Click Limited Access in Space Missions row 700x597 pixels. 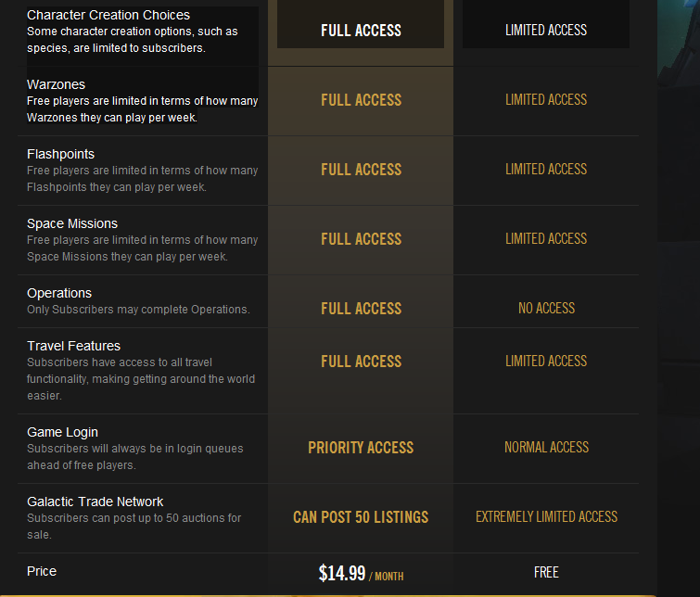[x=546, y=239]
